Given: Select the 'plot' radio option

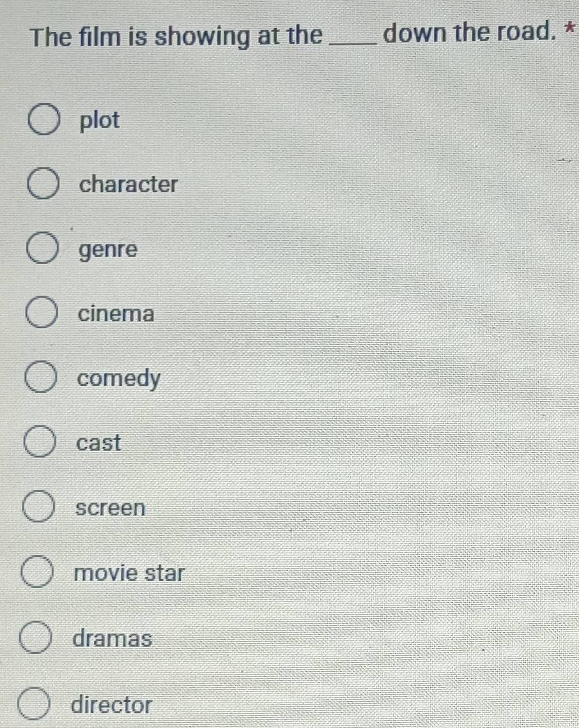Looking at the screenshot, I should pos(44,119).
